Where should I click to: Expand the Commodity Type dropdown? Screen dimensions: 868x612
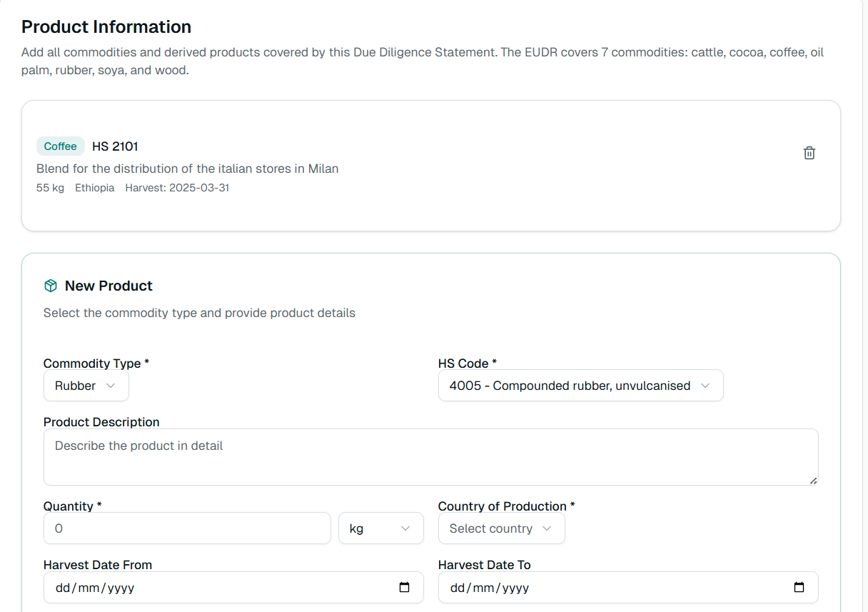click(x=86, y=386)
